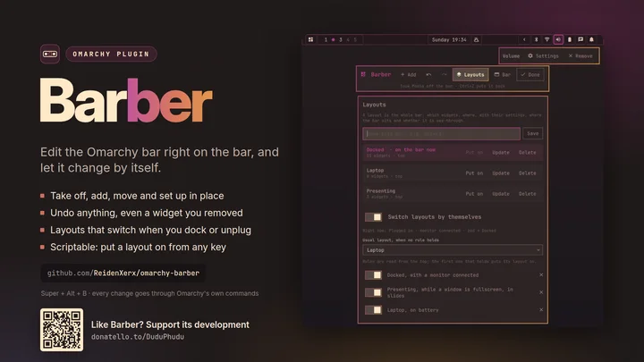Image resolution: width=644 pixels, height=362 pixels.
Task: Click the OMARCHY PLUGIN badge
Action: [111, 54]
